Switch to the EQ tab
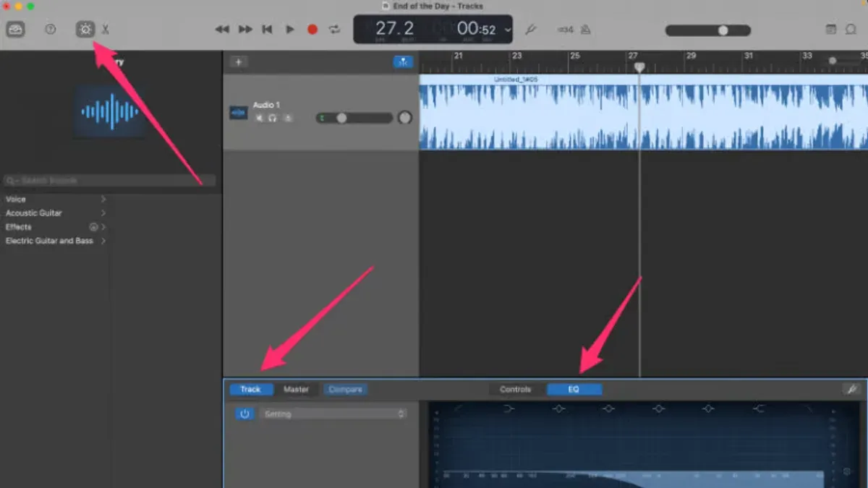 [574, 390]
